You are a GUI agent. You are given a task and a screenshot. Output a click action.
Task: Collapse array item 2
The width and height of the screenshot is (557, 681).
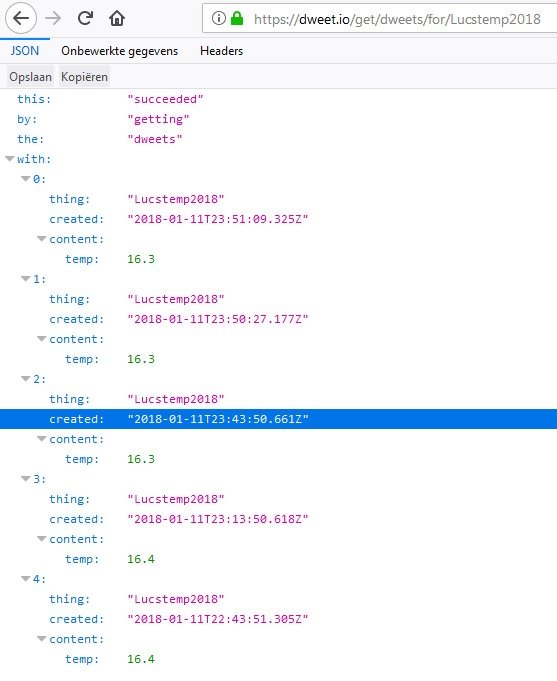point(26,379)
